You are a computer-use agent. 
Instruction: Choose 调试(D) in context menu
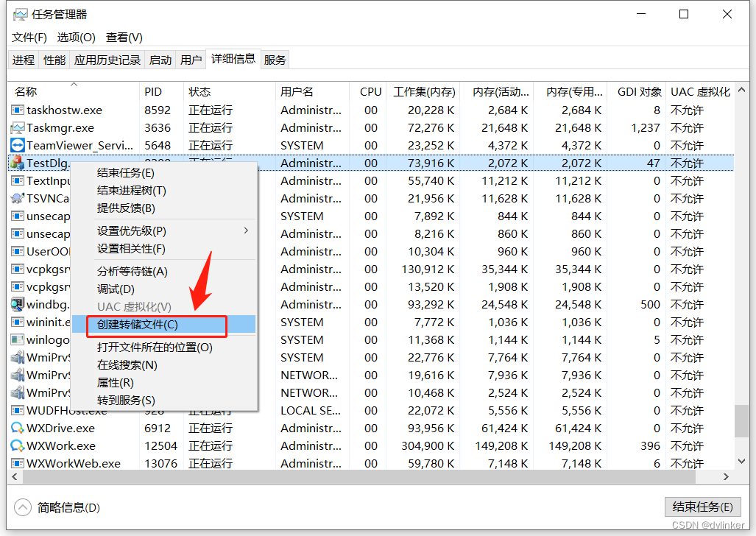click(x=163, y=289)
